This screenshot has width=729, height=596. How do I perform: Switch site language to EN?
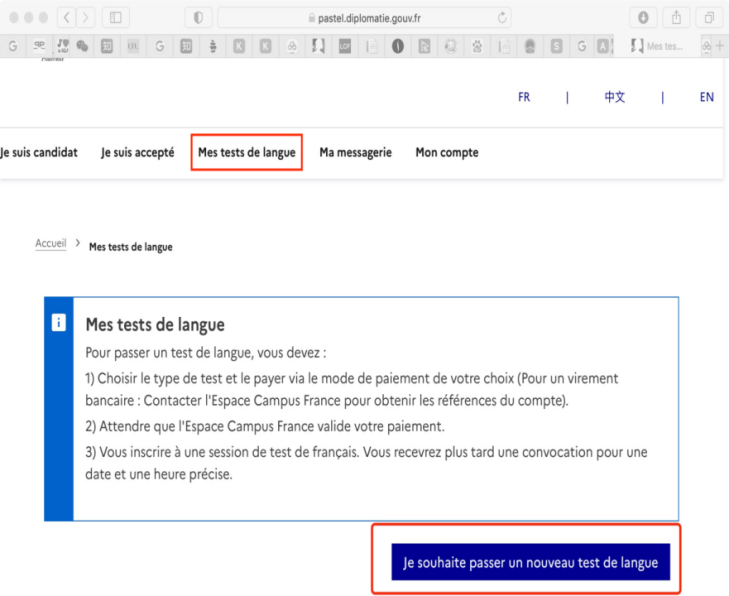point(707,97)
